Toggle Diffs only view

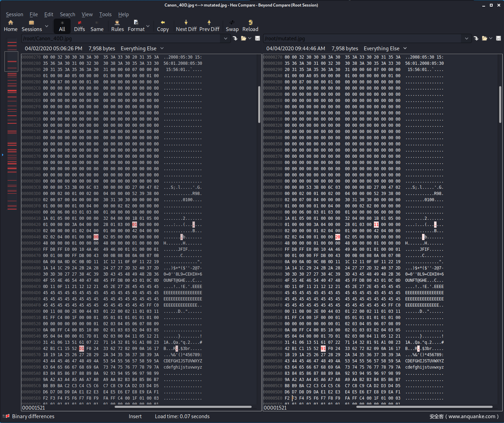[80, 26]
